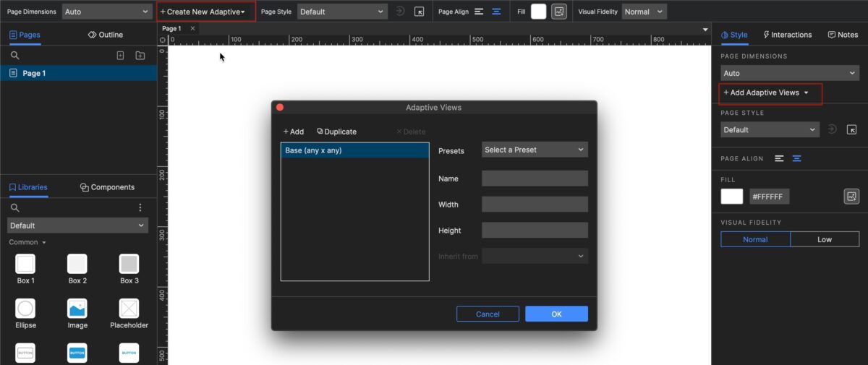Switch to the Interactions tab
The height and width of the screenshot is (365, 868).
click(x=787, y=35)
